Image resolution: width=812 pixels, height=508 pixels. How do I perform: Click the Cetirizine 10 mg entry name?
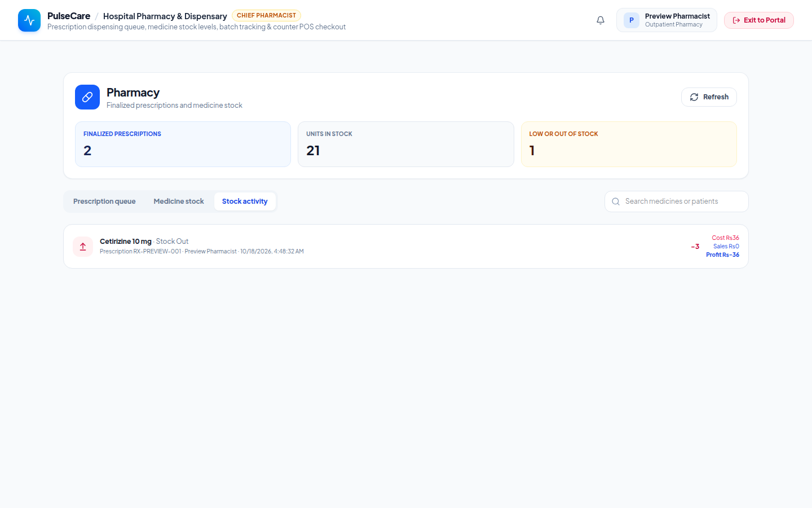[126, 242]
